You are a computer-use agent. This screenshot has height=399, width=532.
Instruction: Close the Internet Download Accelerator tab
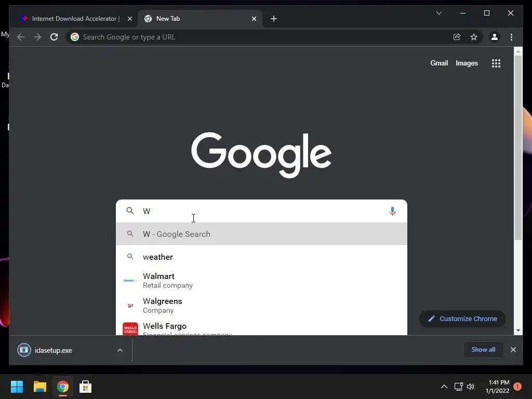pos(129,19)
